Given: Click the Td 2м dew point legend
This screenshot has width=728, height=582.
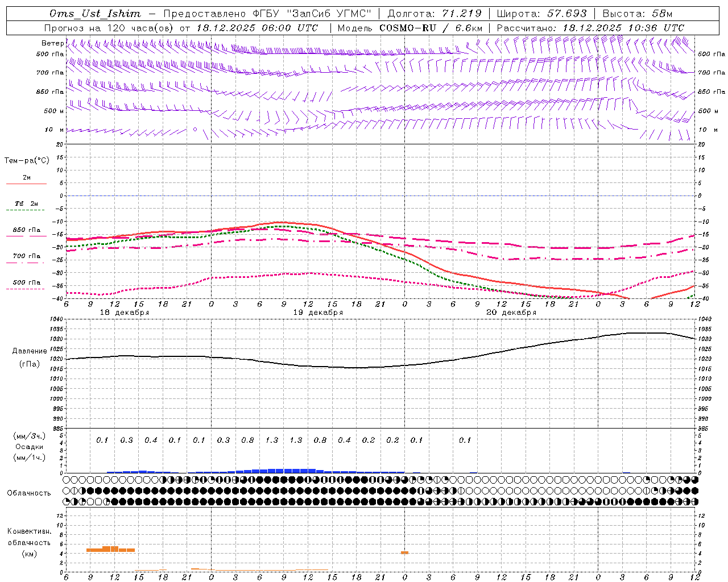Looking at the screenshot, I should click(26, 203).
